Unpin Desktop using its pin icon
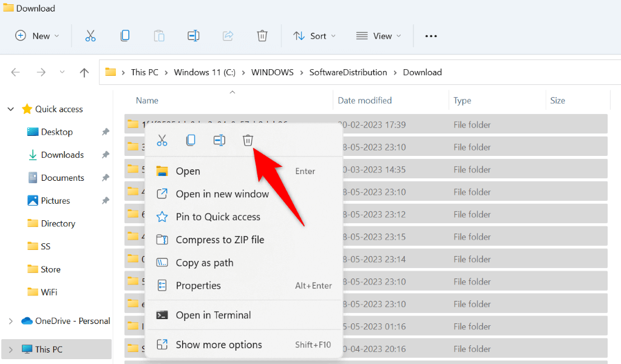 [106, 132]
